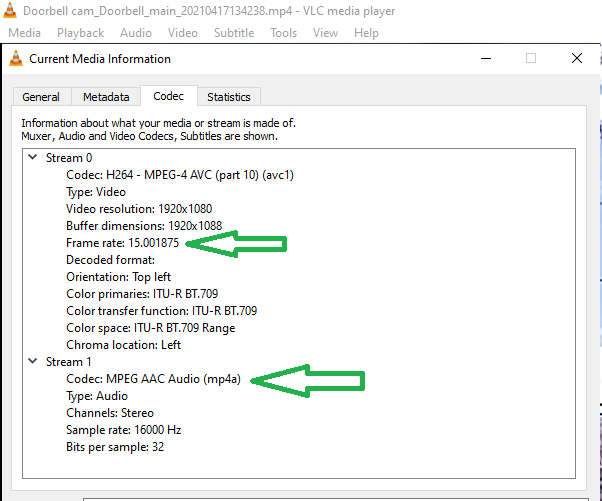Click the cone icon of Current Media Information
The height and width of the screenshot is (501, 602).
[16, 59]
